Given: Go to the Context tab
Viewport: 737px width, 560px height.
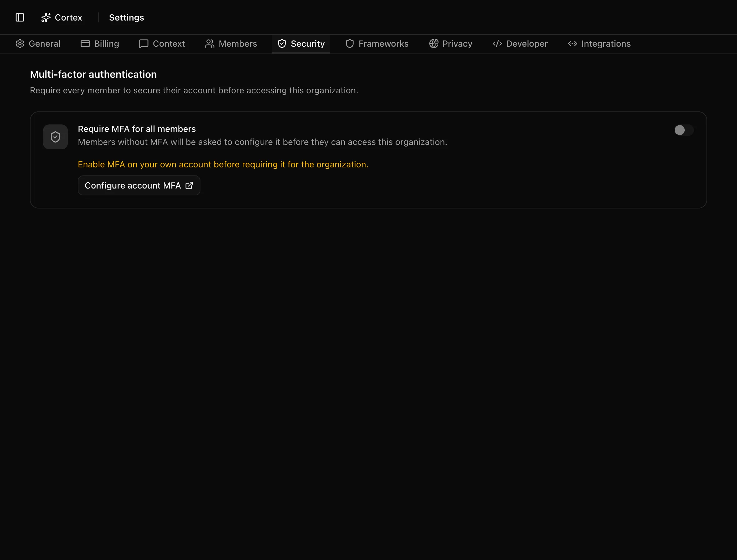Looking at the screenshot, I should (162, 44).
